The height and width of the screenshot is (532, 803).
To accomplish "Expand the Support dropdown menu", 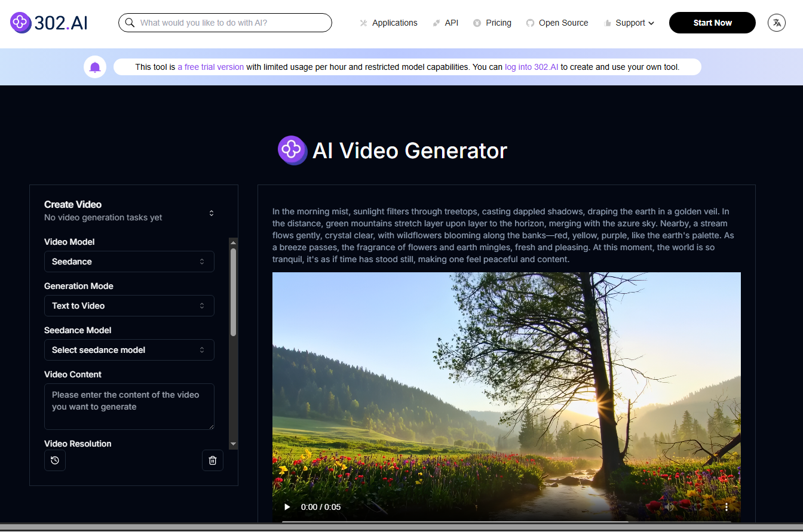I will point(629,23).
